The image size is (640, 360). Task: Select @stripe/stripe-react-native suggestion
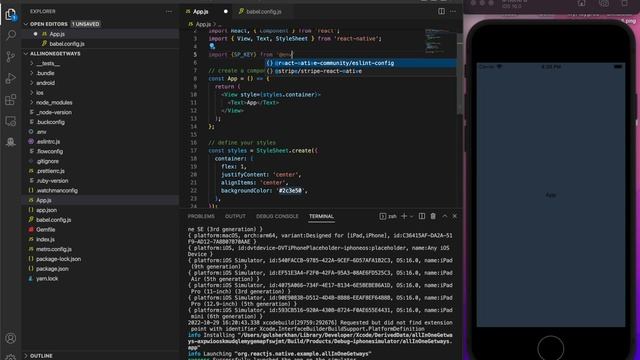tap(361, 71)
